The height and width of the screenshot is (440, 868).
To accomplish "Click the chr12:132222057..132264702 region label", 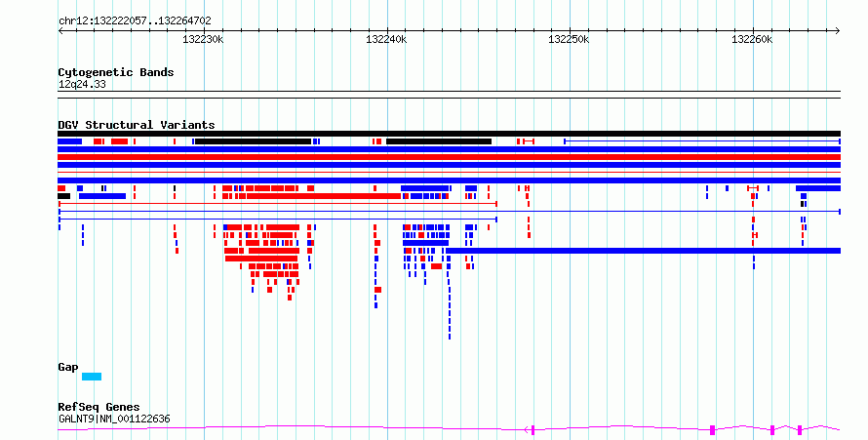I will click(135, 21).
